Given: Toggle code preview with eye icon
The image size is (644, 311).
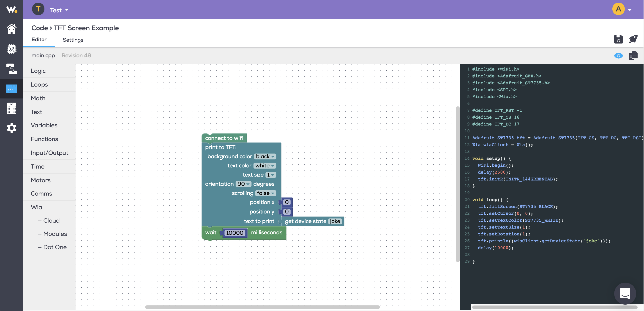Looking at the screenshot, I should [x=618, y=55].
